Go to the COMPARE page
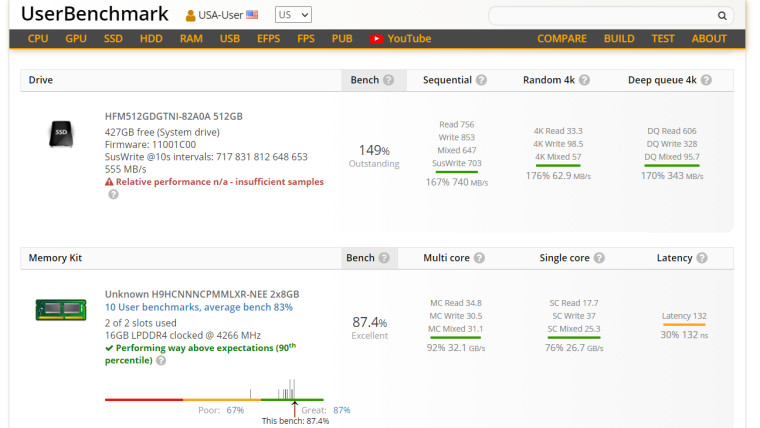This screenshot has height=428, width=760. [x=562, y=39]
